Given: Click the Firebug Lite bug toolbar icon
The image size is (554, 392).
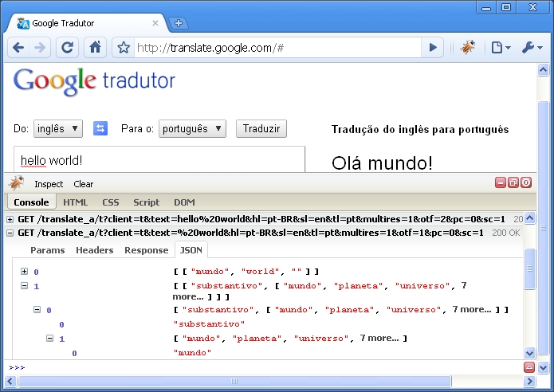Looking at the screenshot, I should (x=468, y=48).
